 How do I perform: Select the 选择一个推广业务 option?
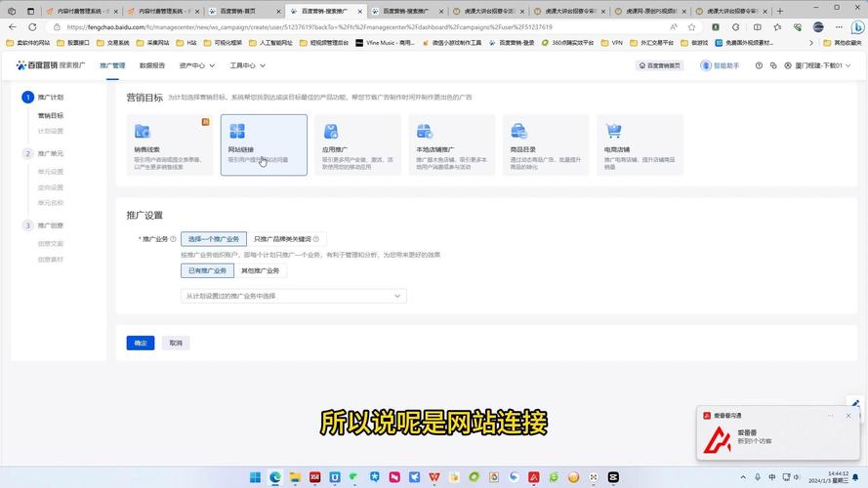click(x=214, y=239)
